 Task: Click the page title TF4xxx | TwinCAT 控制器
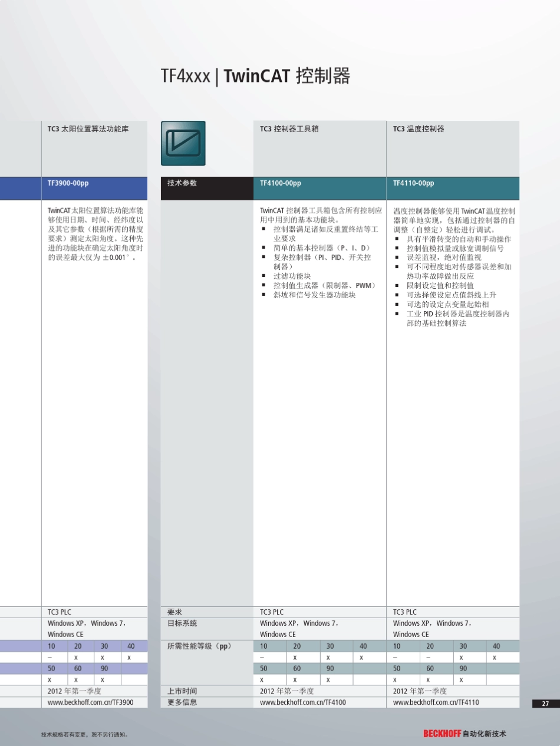coord(255,76)
